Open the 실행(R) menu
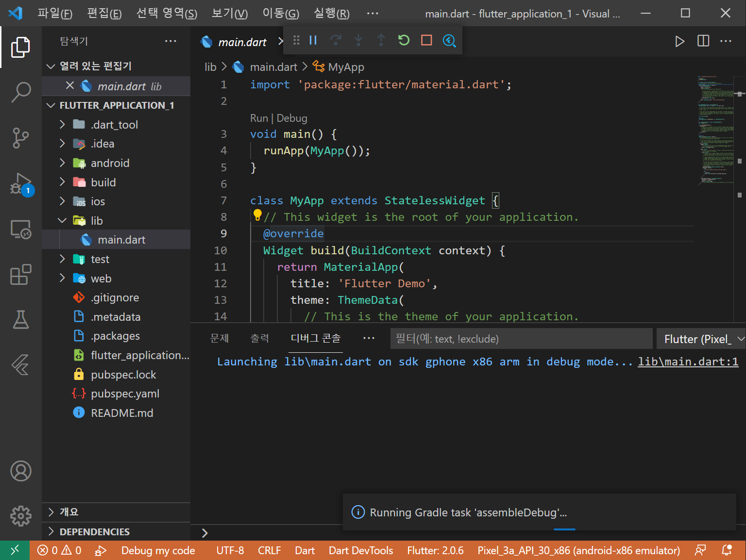Image resolution: width=746 pixels, height=560 pixels. click(x=332, y=13)
